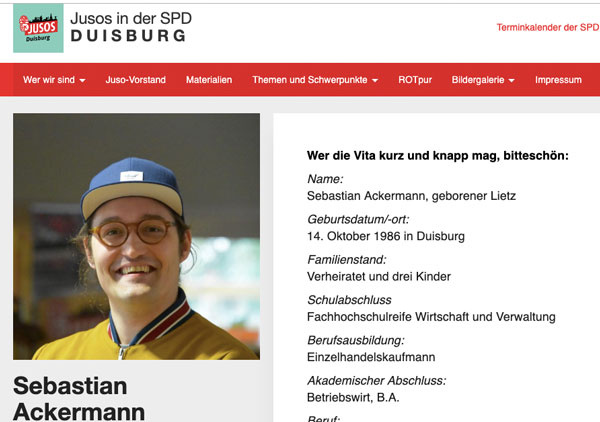Click the Jusos Duisburg logo icon
This screenshot has width=600, height=422.
click(x=38, y=28)
